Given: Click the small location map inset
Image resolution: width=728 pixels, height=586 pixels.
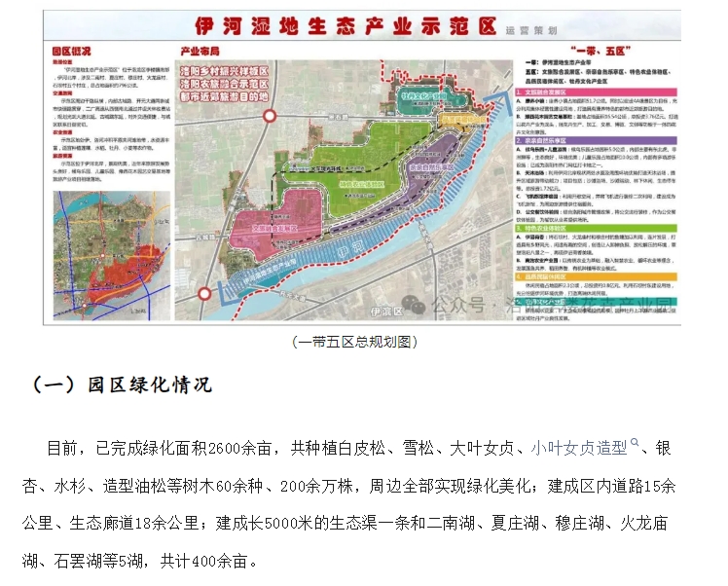Looking at the screenshot, I should [112, 256].
